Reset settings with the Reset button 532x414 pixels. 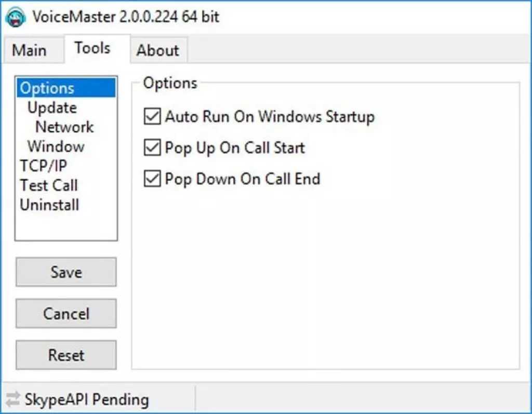tap(66, 355)
